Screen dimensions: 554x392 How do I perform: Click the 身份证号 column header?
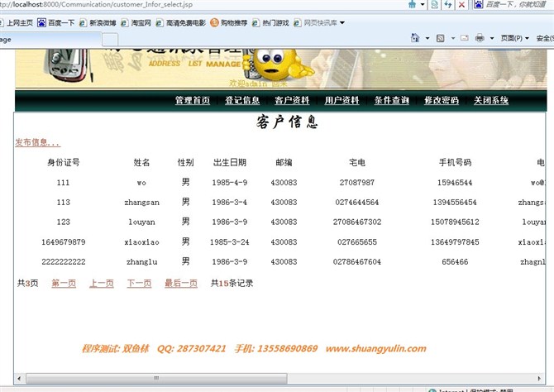(64, 163)
